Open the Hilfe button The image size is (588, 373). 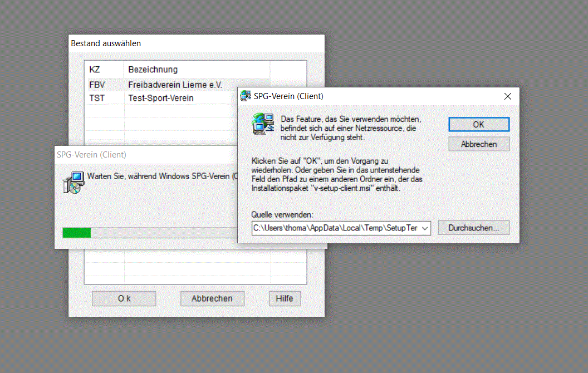(285, 298)
